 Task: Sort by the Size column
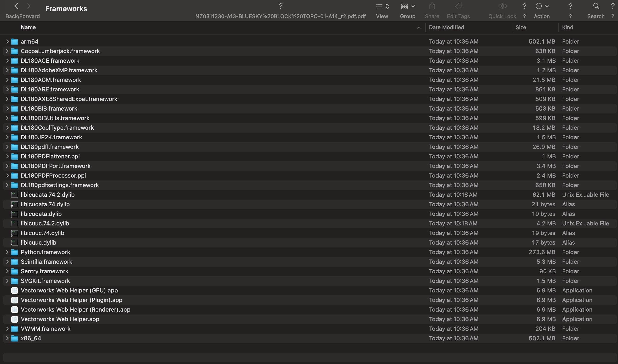(521, 28)
